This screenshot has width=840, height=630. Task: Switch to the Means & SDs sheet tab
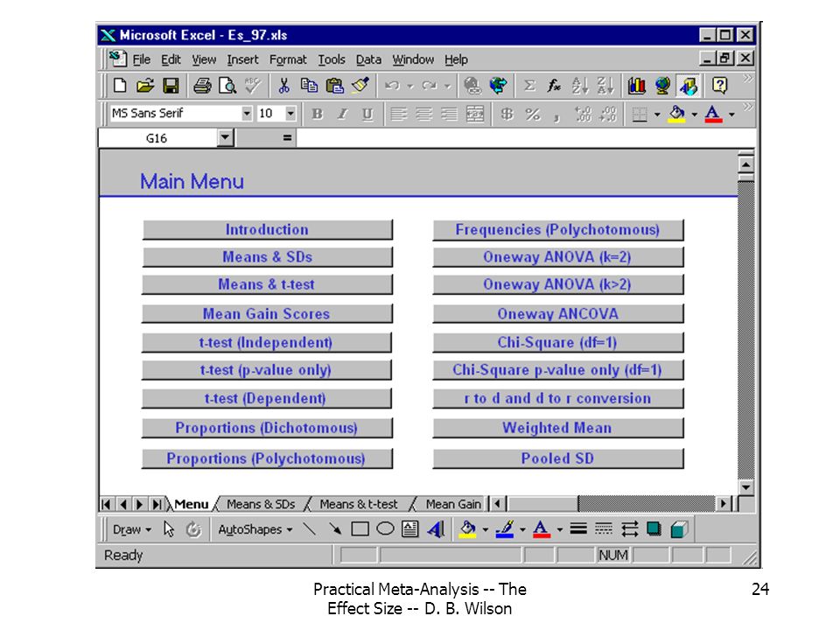pyautogui.click(x=261, y=504)
